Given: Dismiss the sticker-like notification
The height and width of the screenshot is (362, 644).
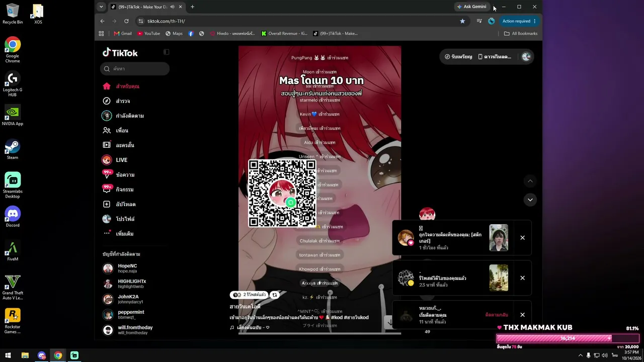Looking at the screenshot, I should coord(522,238).
